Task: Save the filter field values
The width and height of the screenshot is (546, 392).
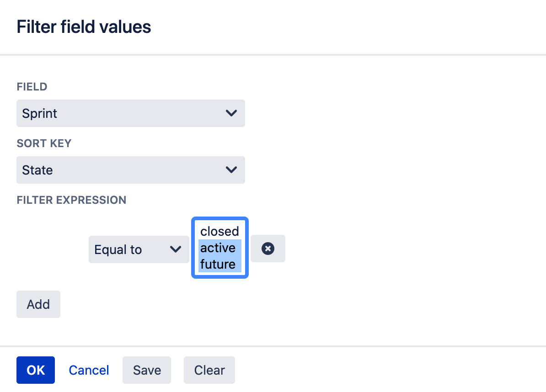Action: (x=147, y=370)
